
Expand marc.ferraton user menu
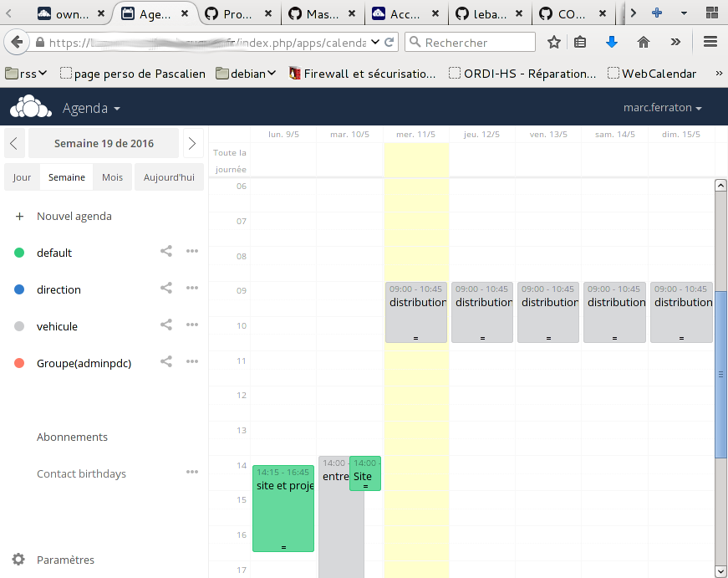[x=662, y=109]
